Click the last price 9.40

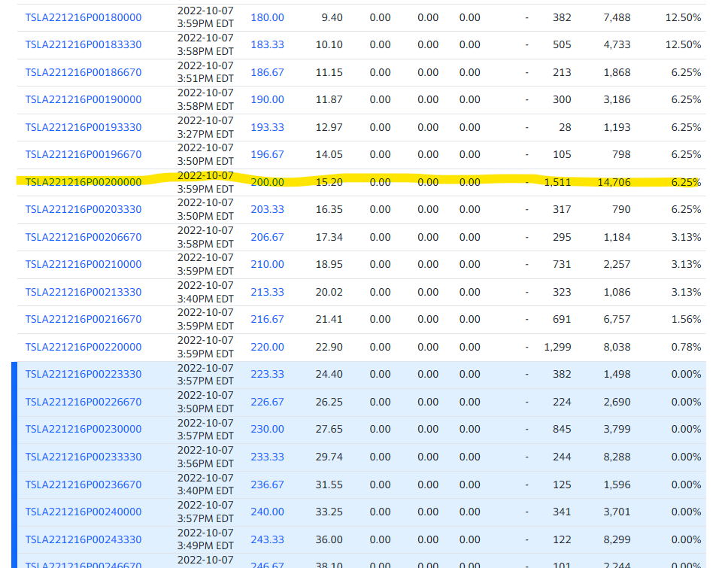332,17
